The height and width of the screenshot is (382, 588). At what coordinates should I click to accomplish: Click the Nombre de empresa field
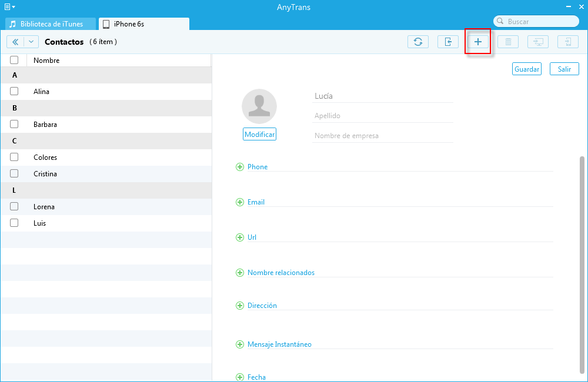coord(383,136)
